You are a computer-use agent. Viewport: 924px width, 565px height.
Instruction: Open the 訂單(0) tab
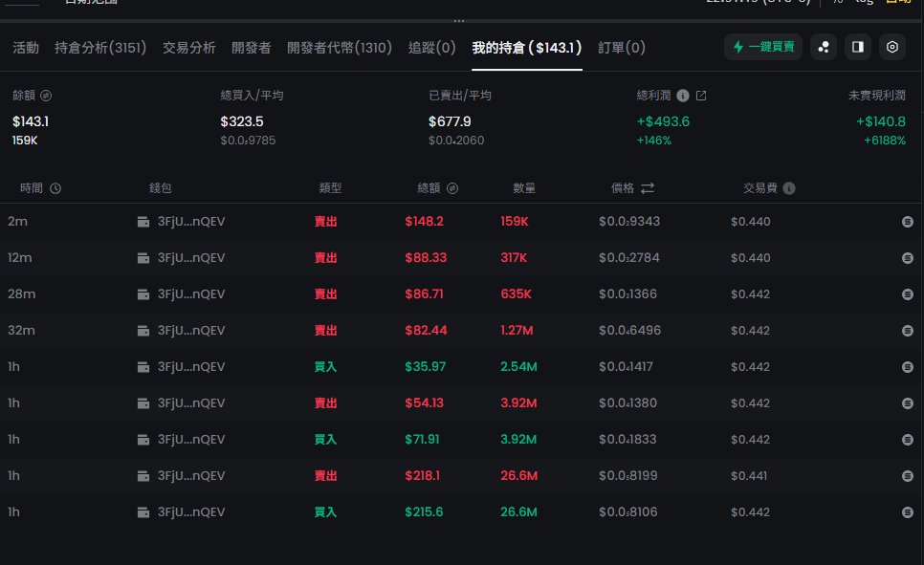pyautogui.click(x=622, y=48)
